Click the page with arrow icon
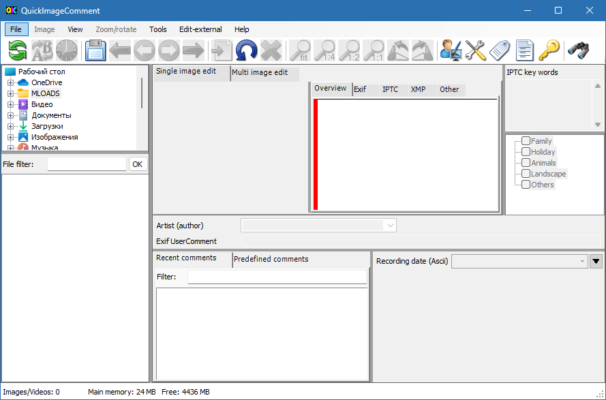This screenshot has height=400, width=606. pos(222,50)
